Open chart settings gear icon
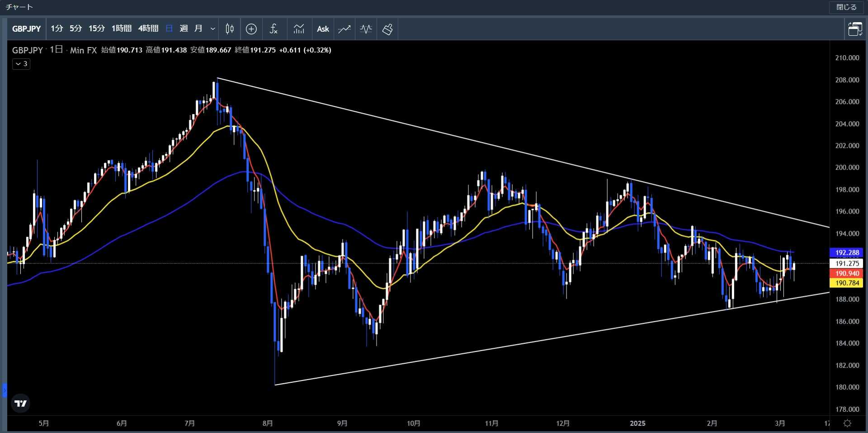Screen dimensions: 868x433 pyautogui.click(x=848, y=423)
